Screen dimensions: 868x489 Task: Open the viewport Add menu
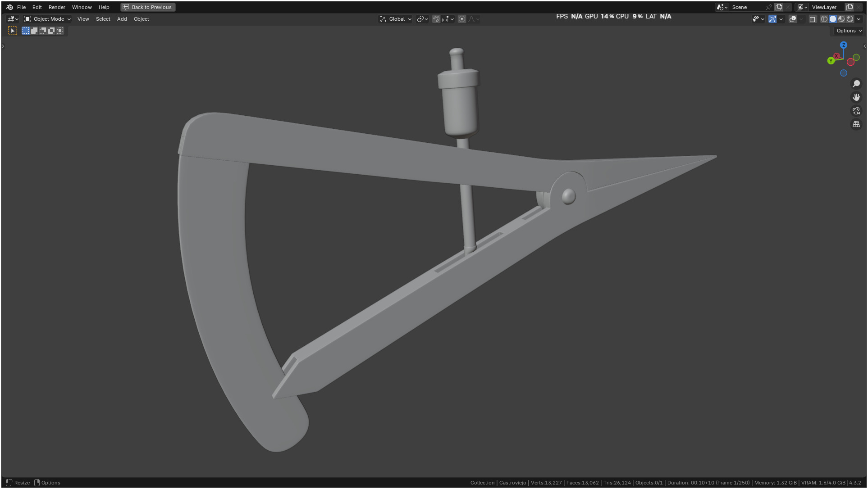(122, 19)
